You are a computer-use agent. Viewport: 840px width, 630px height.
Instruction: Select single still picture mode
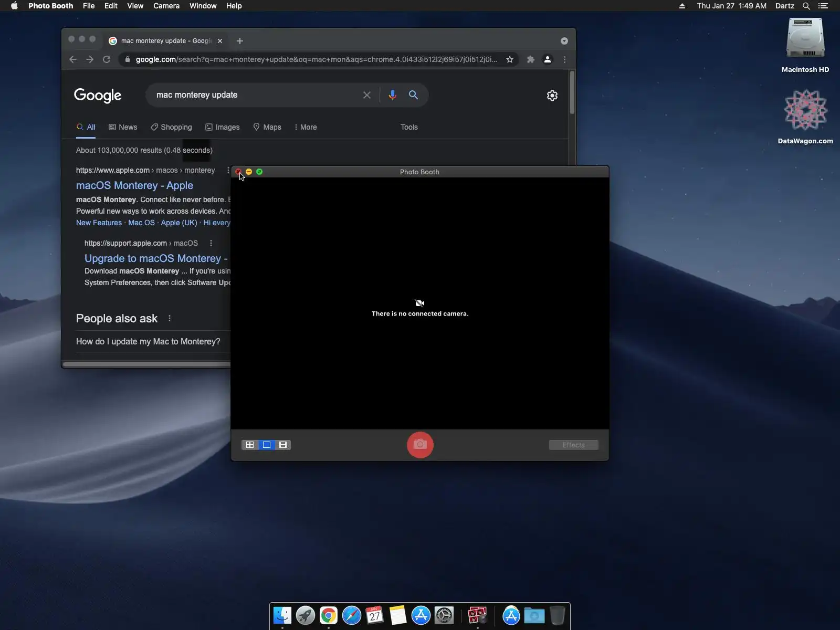(x=267, y=445)
